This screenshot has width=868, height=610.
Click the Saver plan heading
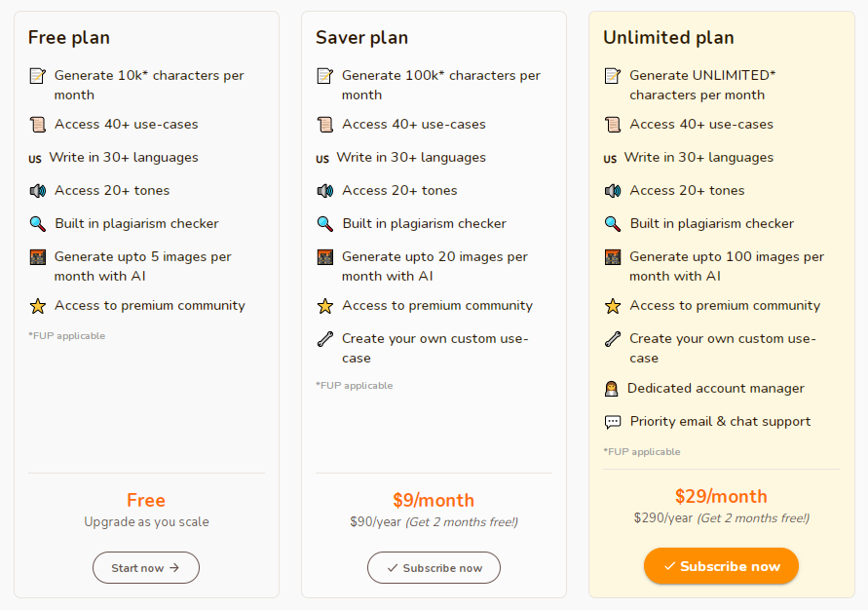(362, 38)
